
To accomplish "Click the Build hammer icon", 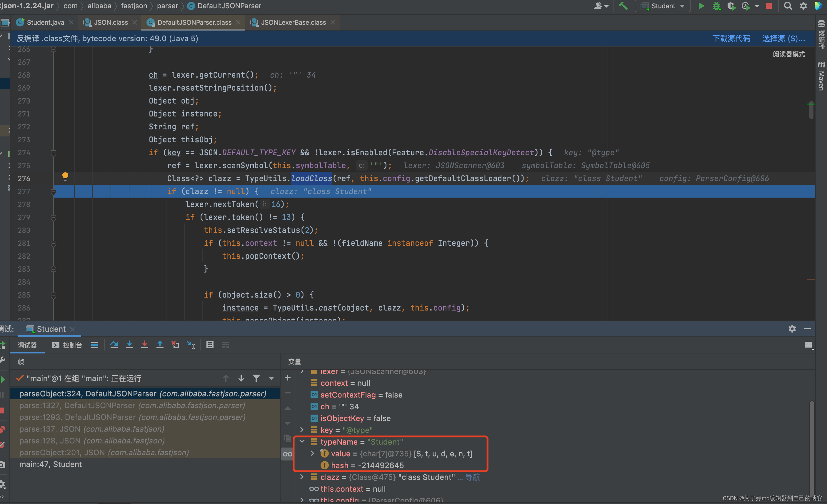I will [x=623, y=6].
